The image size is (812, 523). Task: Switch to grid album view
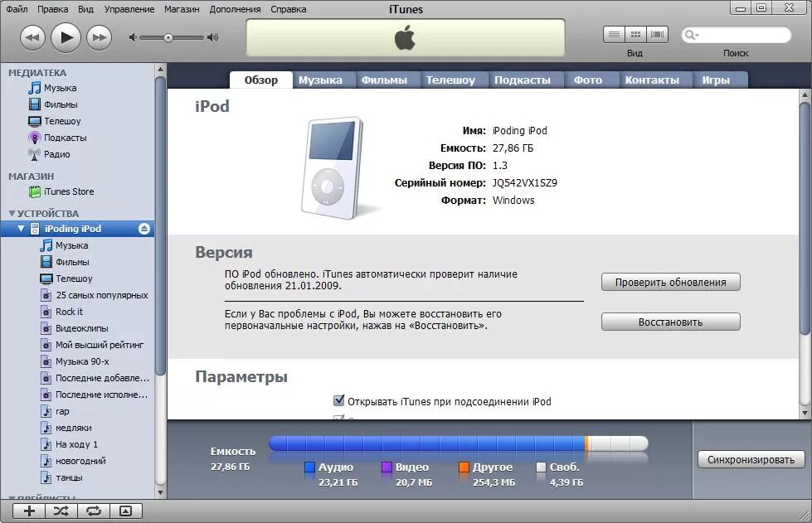tap(635, 35)
